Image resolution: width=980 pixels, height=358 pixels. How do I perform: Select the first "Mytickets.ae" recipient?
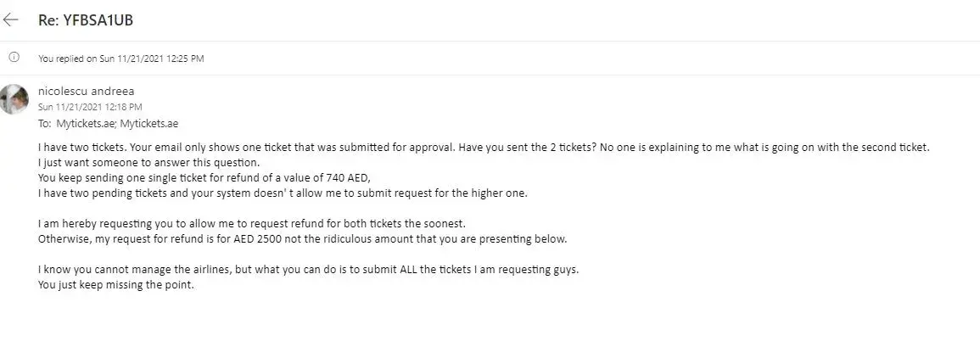click(x=86, y=123)
